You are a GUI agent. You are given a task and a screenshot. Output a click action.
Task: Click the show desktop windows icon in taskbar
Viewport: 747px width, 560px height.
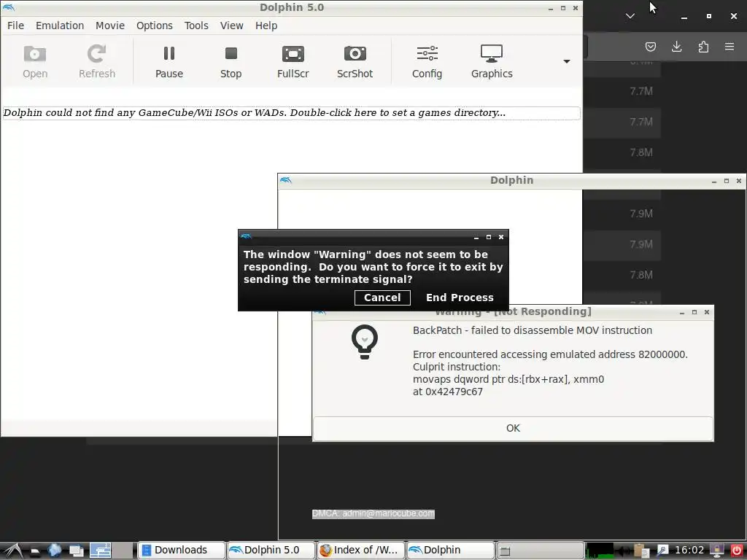coord(76,551)
